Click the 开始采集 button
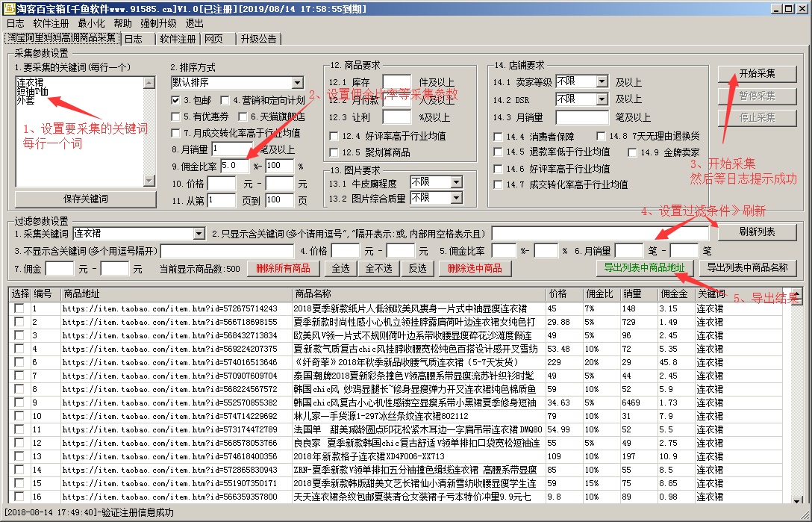The height and width of the screenshot is (522, 812). click(757, 74)
